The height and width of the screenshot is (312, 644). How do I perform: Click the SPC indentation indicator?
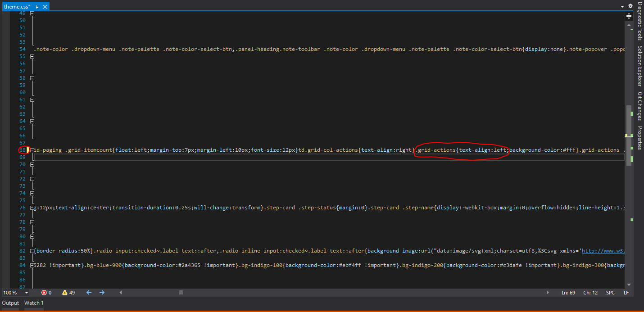pyautogui.click(x=610, y=293)
